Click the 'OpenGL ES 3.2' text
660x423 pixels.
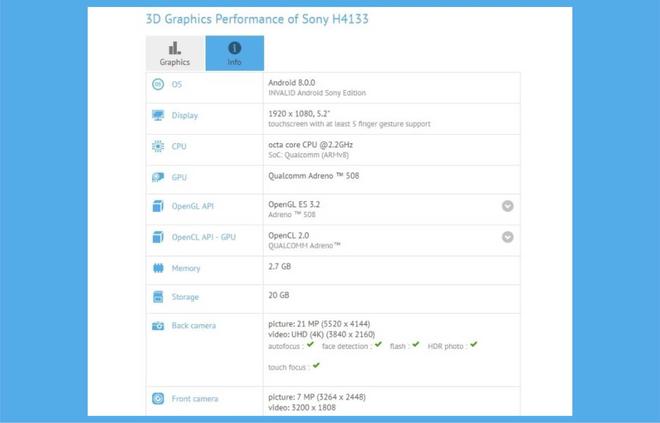294,205
